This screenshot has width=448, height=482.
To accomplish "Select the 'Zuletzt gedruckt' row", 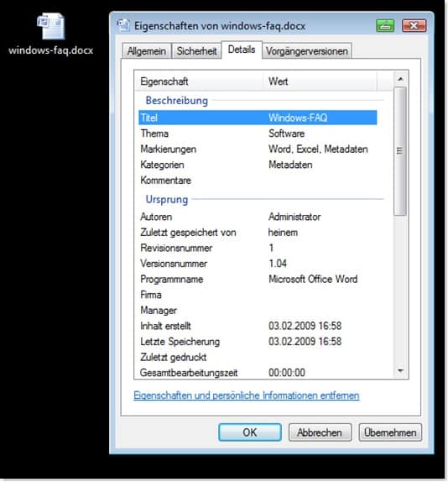I will (x=258, y=357).
